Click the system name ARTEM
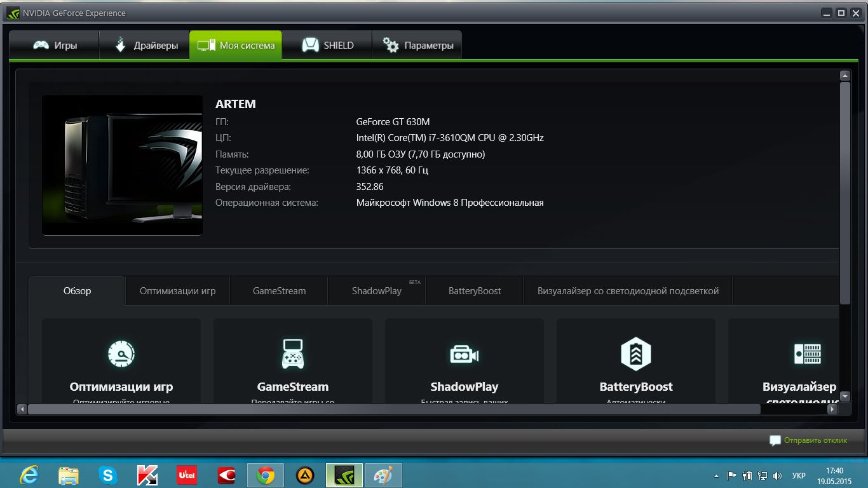868x488 pixels. coord(236,104)
